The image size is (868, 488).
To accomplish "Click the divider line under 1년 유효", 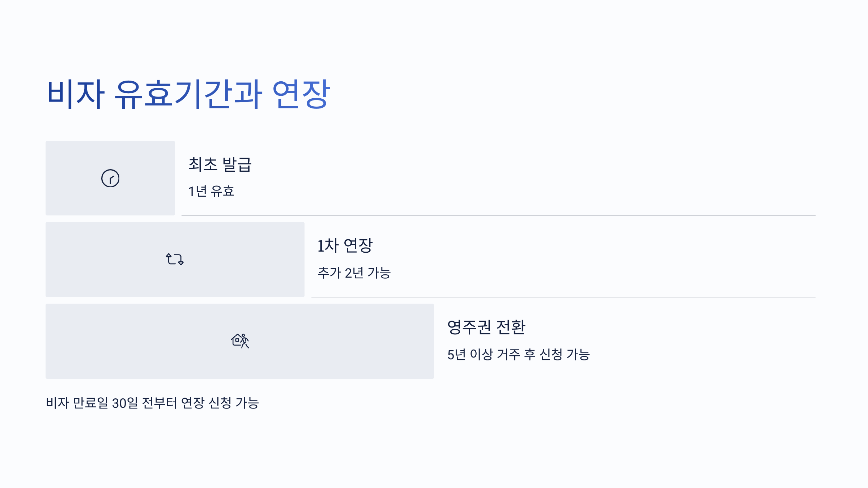I will tap(499, 215).
